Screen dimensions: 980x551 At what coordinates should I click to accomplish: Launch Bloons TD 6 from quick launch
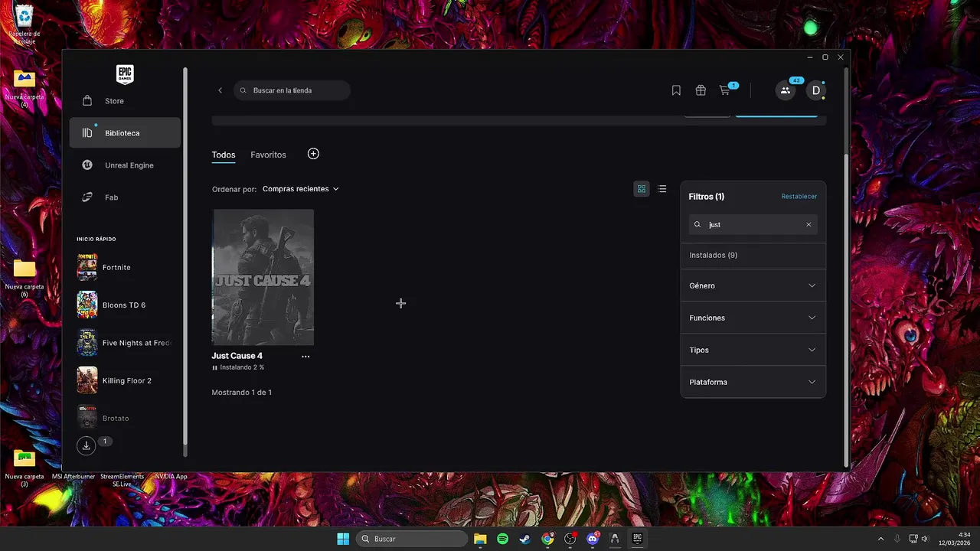click(x=125, y=305)
